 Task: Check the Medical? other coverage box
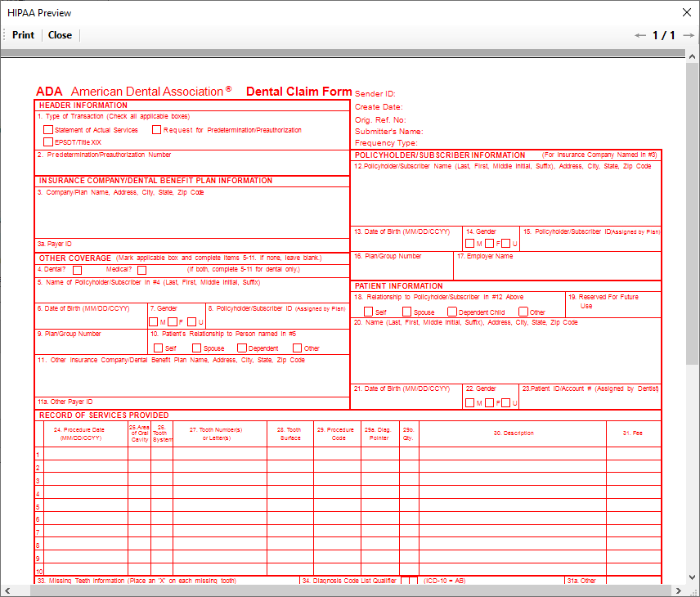142,270
